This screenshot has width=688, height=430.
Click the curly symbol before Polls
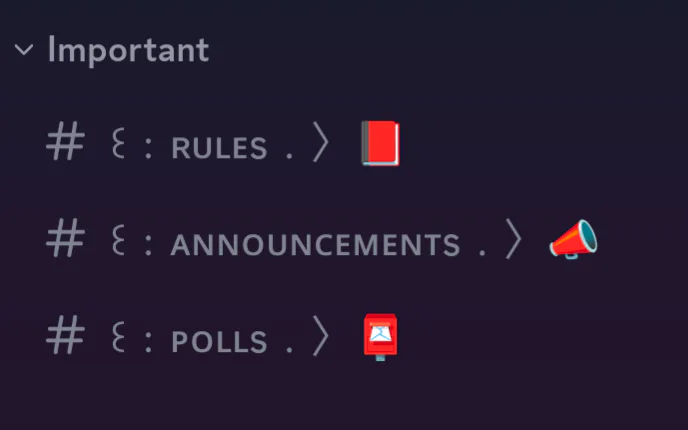[x=118, y=339]
